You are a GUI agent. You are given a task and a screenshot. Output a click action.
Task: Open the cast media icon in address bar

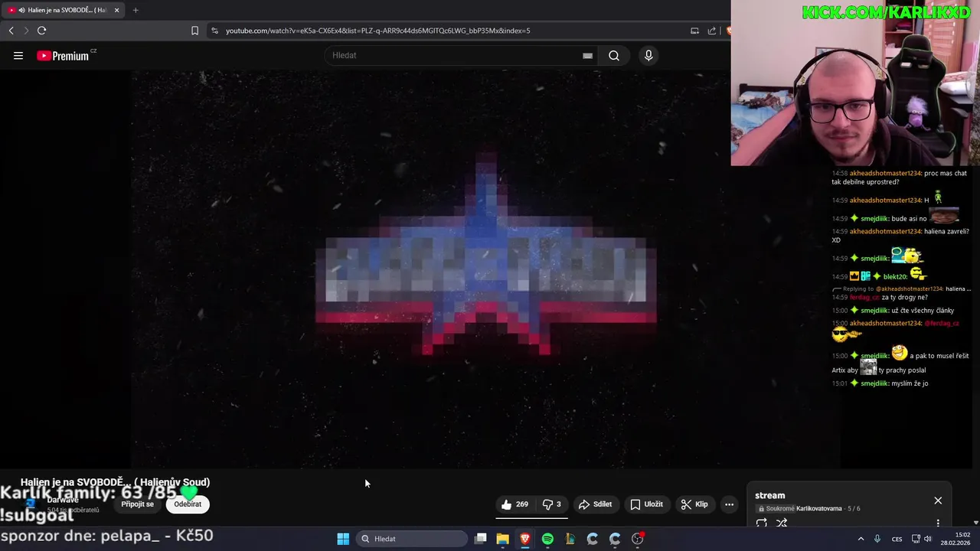pyautogui.click(x=694, y=31)
